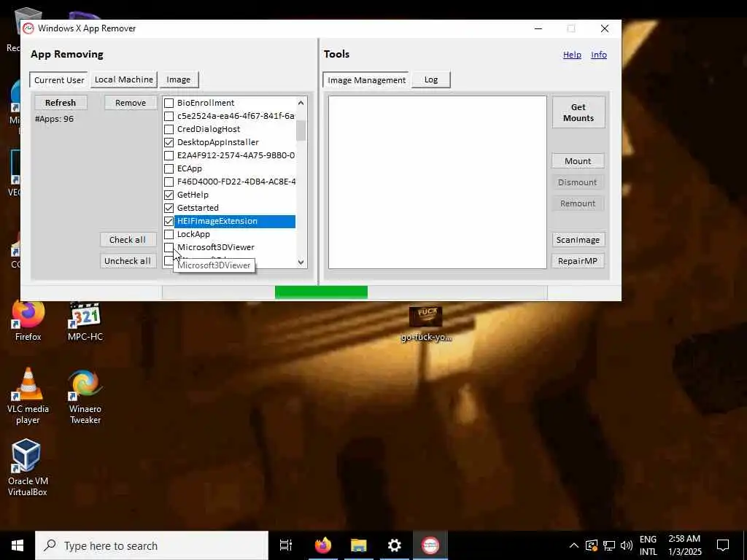Click the taskbar search box
The height and width of the screenshot is (560, 747).
pyautogui.click(x=152, y=545)
